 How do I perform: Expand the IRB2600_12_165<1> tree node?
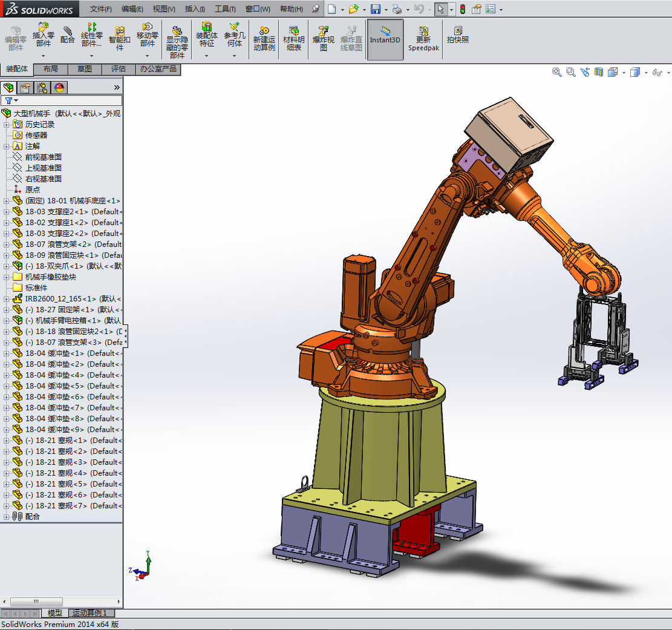click(x=7, y=298)
